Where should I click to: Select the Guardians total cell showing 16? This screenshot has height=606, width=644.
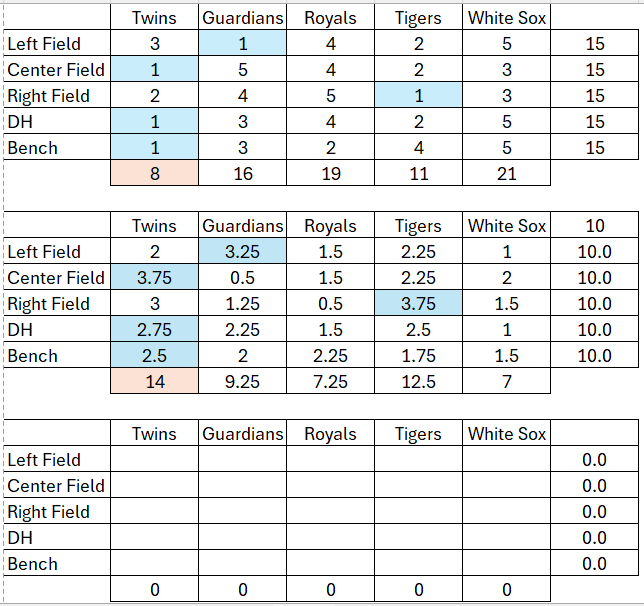(x=243, y=174)
